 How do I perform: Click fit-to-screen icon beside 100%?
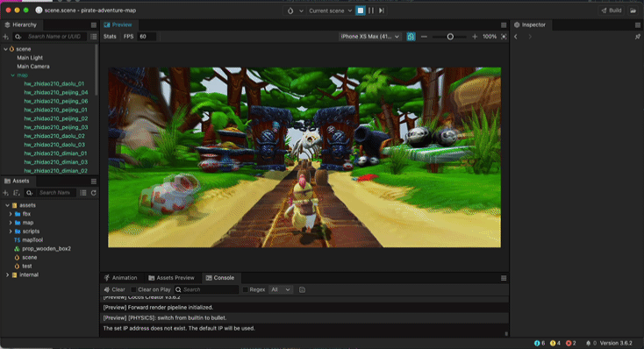(504, 37)
